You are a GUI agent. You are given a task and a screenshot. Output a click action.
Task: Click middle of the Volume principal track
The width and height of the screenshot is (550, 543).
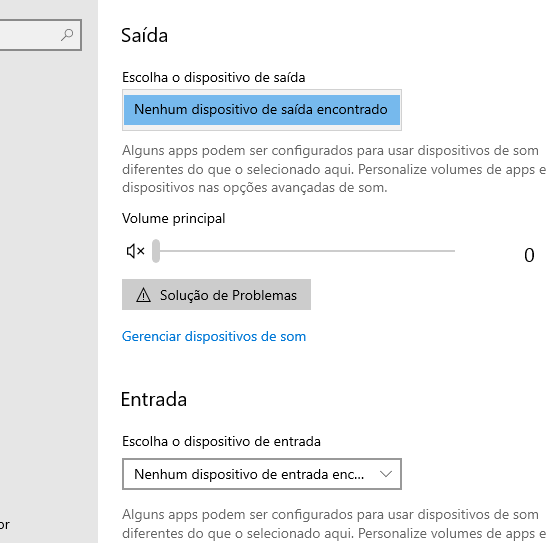(x=304, y=251)
